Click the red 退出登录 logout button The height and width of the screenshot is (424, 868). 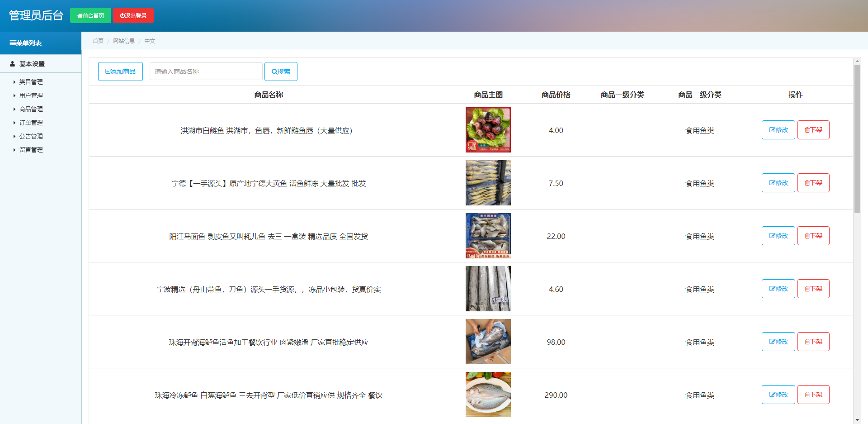(133, 15)
